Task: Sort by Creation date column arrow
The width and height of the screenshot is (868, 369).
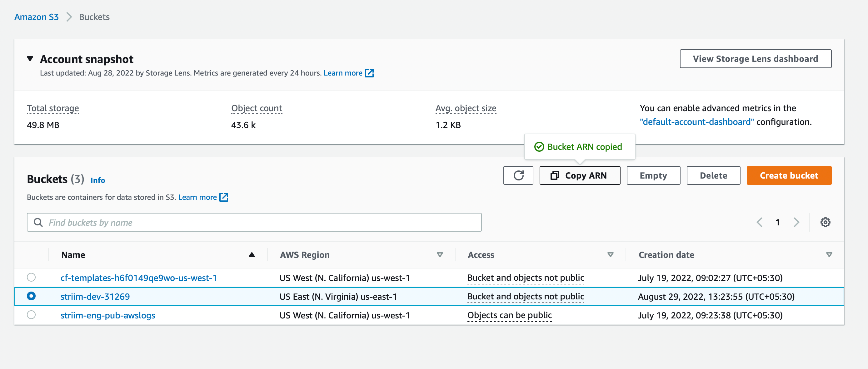Action: point(829,255)
